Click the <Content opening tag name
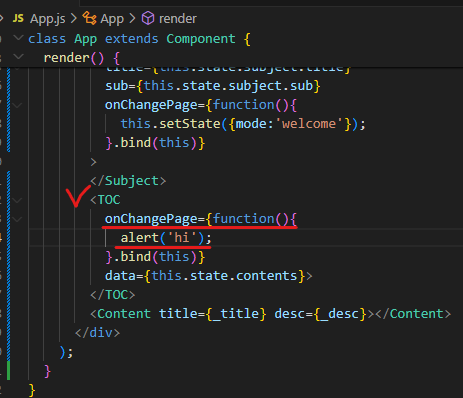The width and height of the screenshot is (463, 398). 124,314
